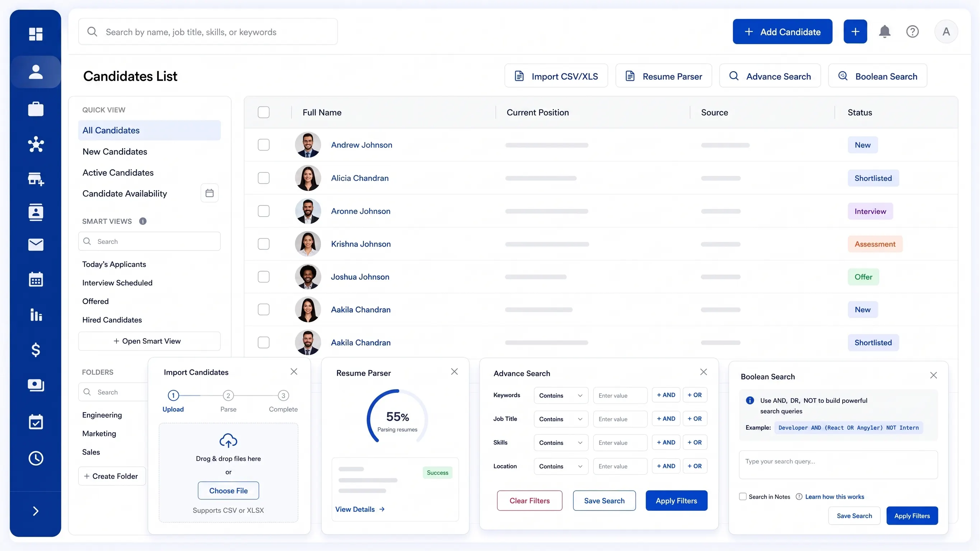Open the Engineering folder
This screenshot has width=980, height=551.
pos(102,415)
